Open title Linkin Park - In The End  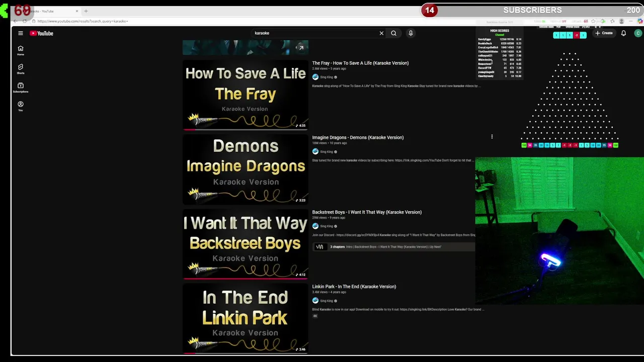(354, 287)
